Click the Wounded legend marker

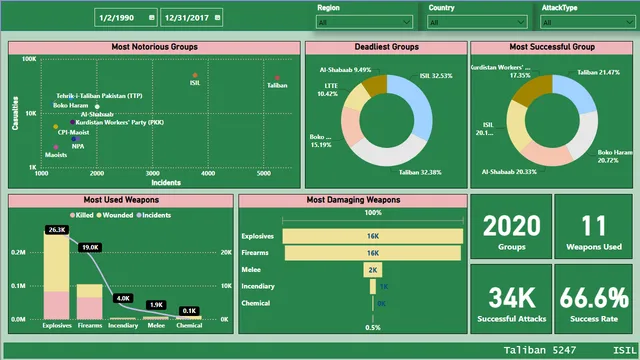click(99, 215)
